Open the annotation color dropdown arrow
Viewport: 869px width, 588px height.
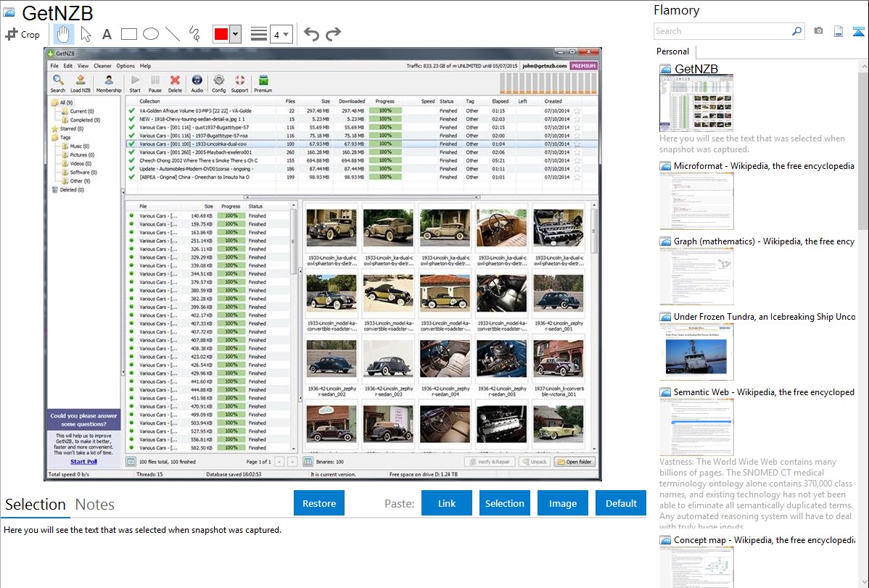coord(236,34)
